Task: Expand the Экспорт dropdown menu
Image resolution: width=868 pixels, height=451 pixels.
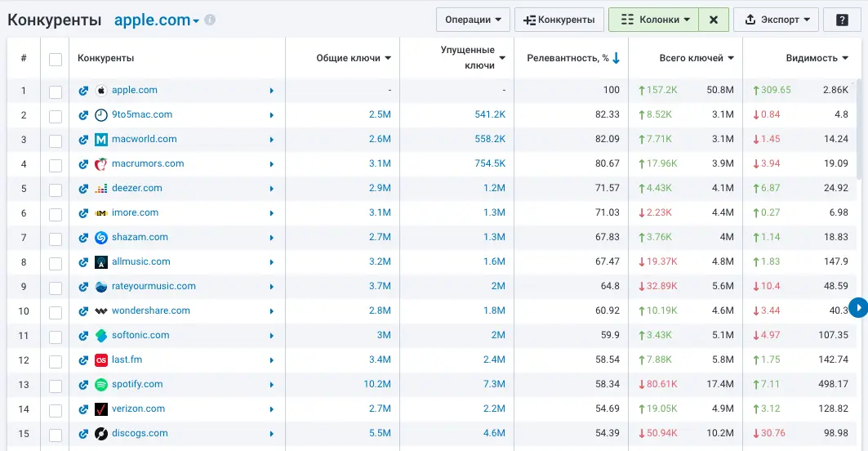Action: pyautogui.click(x=776, y=20)
